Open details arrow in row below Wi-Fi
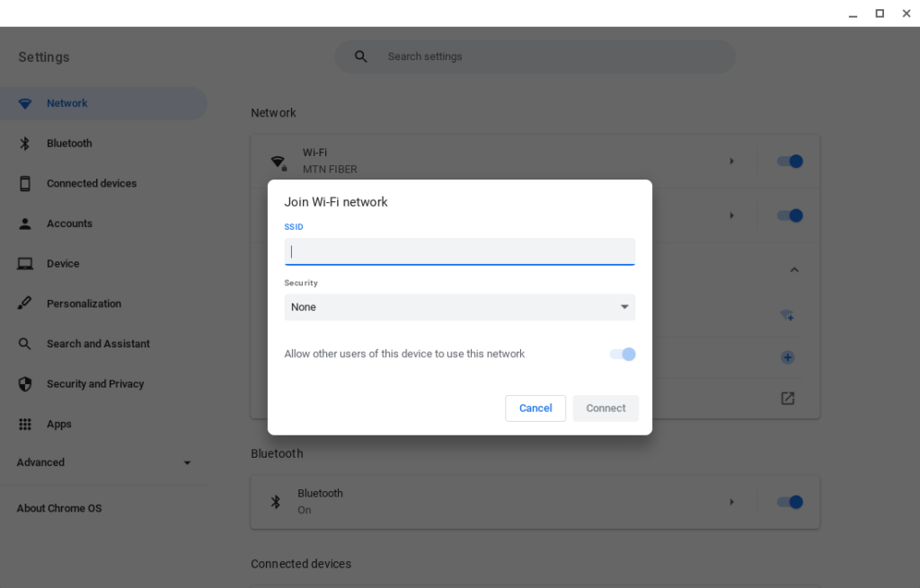Viewport: 920px width, 588px height. 731,215
